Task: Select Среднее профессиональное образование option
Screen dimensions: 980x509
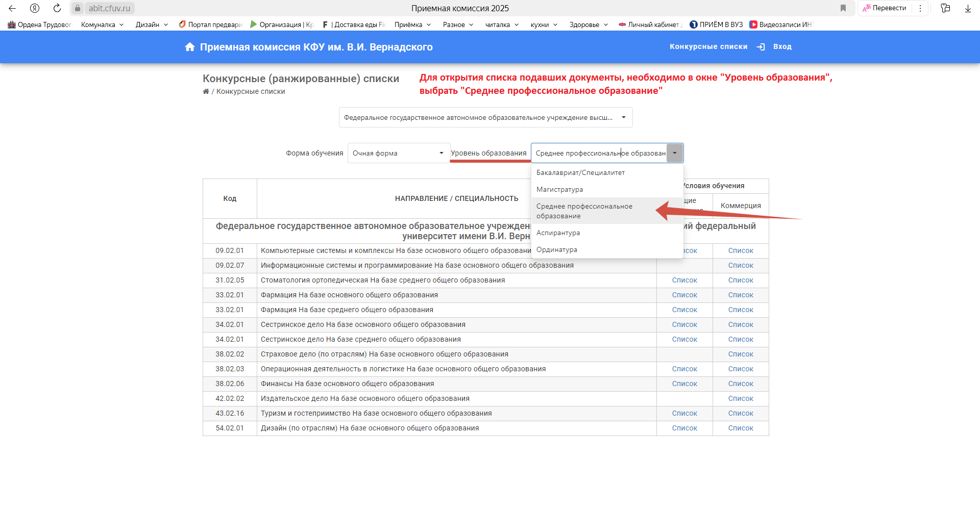Action: coord(607,211)
